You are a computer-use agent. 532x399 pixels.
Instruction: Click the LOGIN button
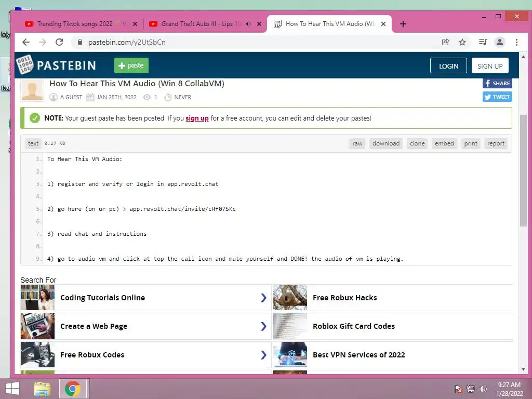(448, 66)
